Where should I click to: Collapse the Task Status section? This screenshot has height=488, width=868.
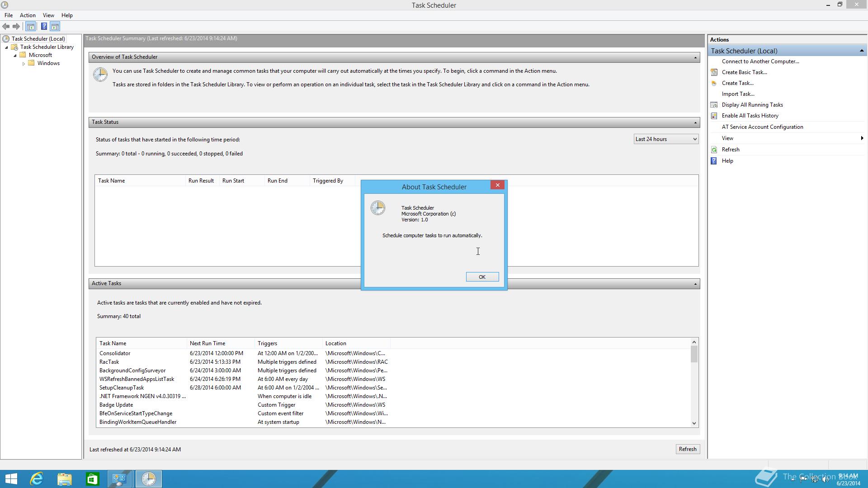[x=695, y=122]
